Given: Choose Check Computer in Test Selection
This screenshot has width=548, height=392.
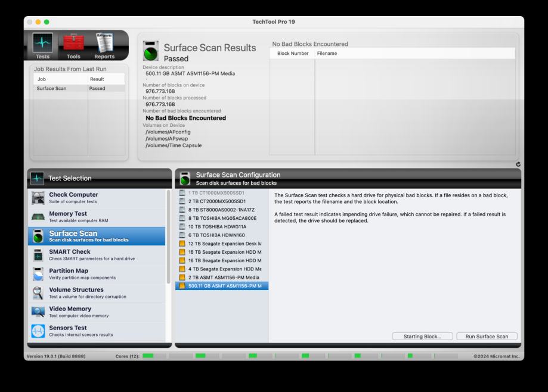Looking at the screenshot, I should point(97,198).
